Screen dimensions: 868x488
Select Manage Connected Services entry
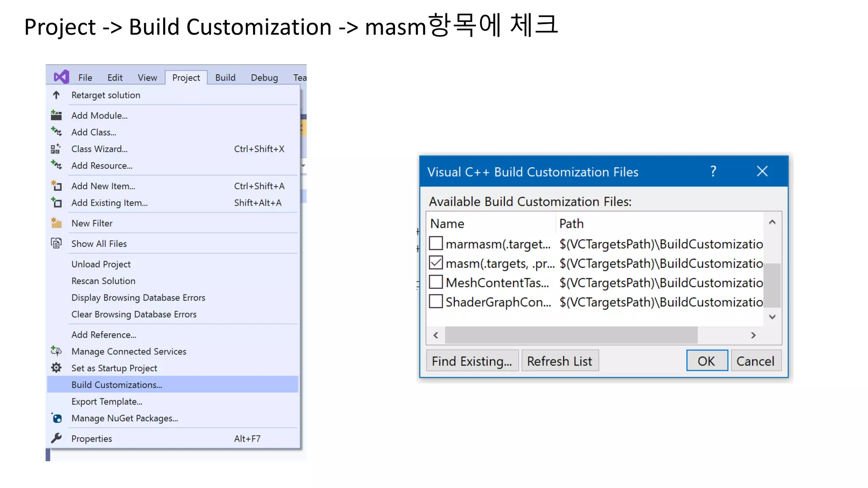172,351
